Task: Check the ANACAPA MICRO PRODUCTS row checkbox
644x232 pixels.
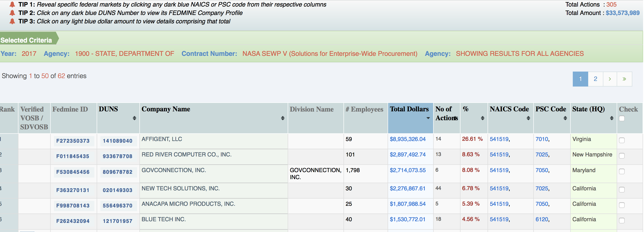Action: coord(622,205)
